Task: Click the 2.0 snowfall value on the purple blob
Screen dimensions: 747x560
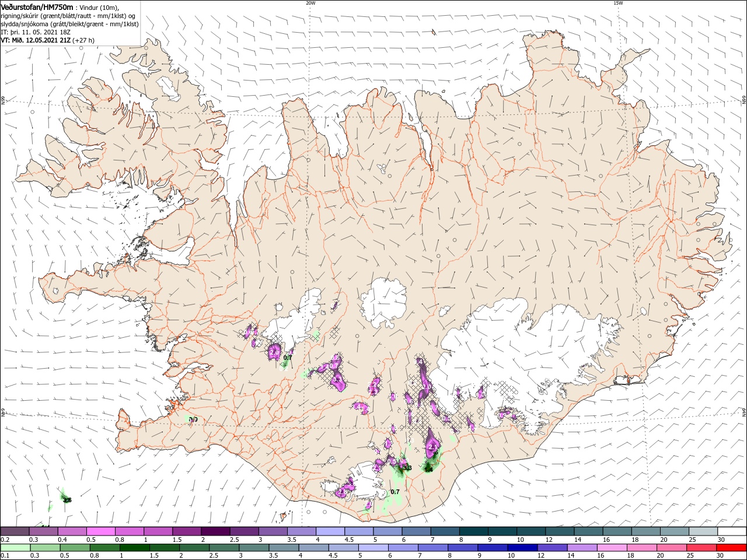Action: 274,352
